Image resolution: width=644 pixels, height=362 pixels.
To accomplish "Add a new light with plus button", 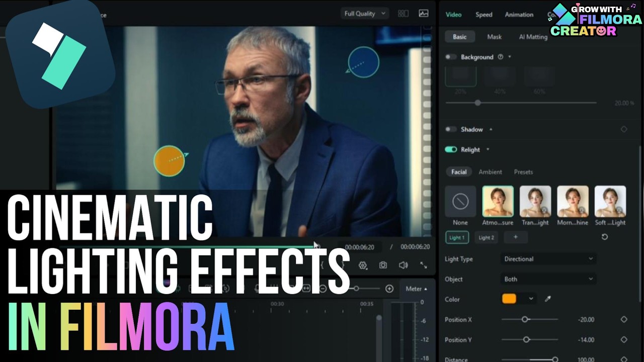I will 515,237.
